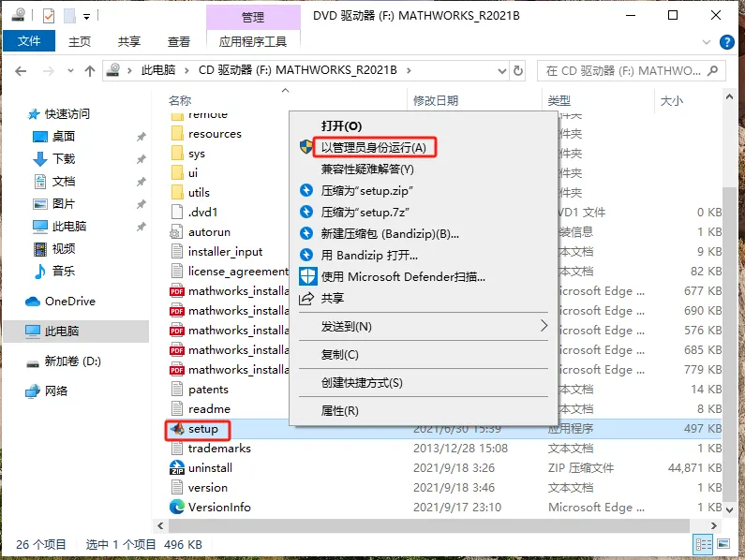Choose New archive (Bandizip) menu entry
The image size is (745, 560).
point(390,234)
